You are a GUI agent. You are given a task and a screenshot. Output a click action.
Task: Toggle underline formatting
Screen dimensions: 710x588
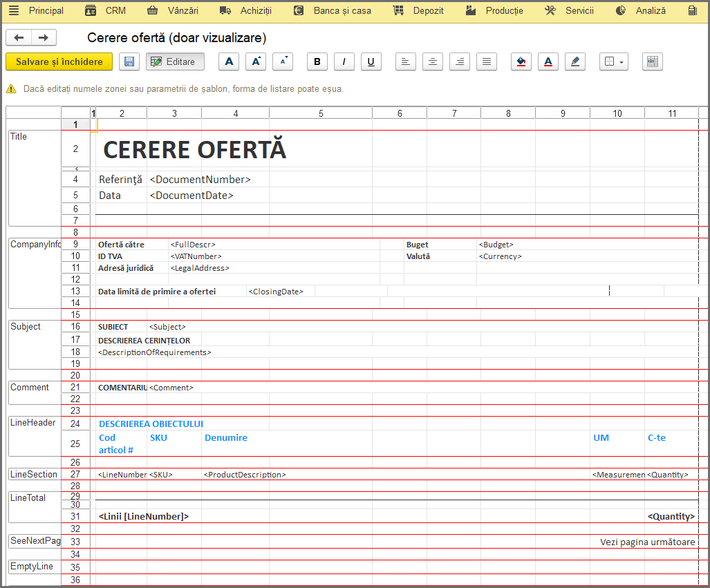[x=371, y=61]
